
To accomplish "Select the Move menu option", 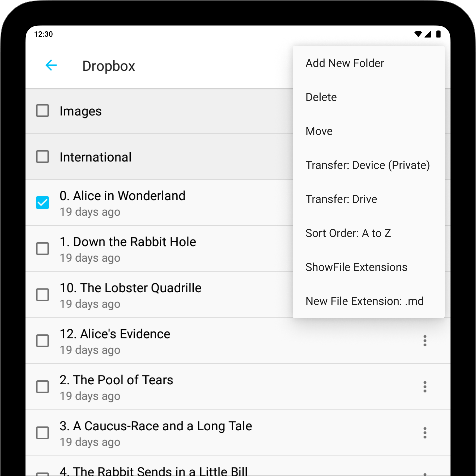I will (368, 131).
